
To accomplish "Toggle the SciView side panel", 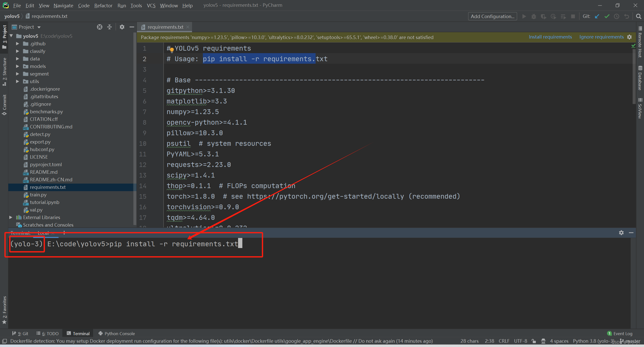I will coord(640,108).
